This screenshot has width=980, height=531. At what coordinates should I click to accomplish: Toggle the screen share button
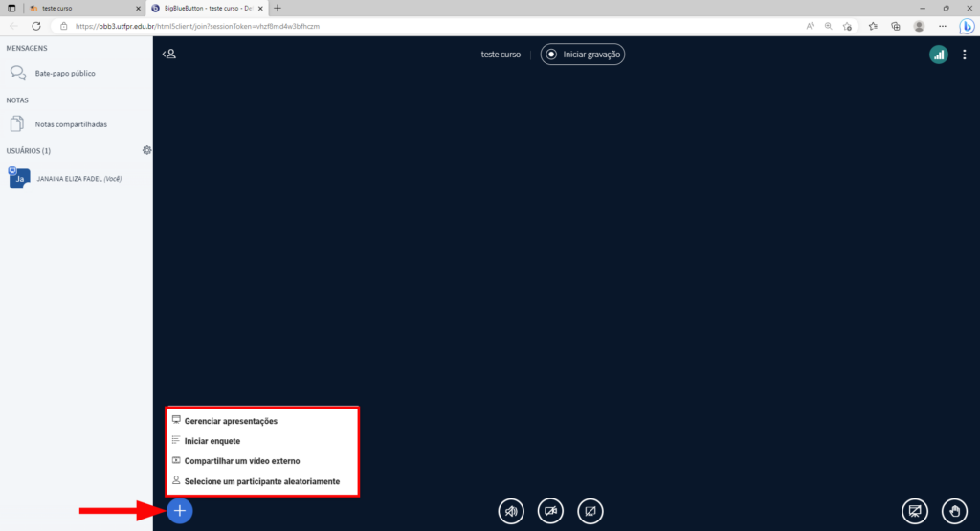[x=590, y=511]
